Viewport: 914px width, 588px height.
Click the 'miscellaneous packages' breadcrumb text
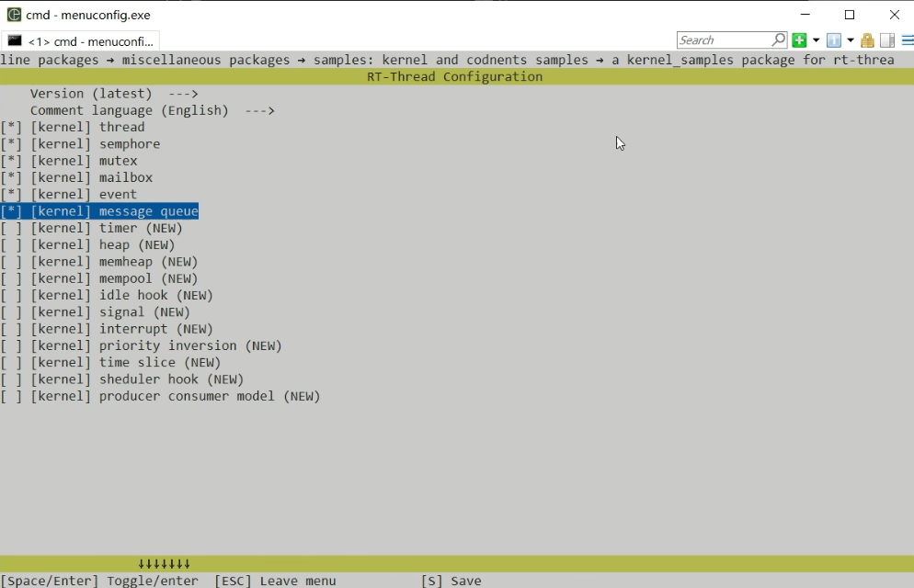206,60
